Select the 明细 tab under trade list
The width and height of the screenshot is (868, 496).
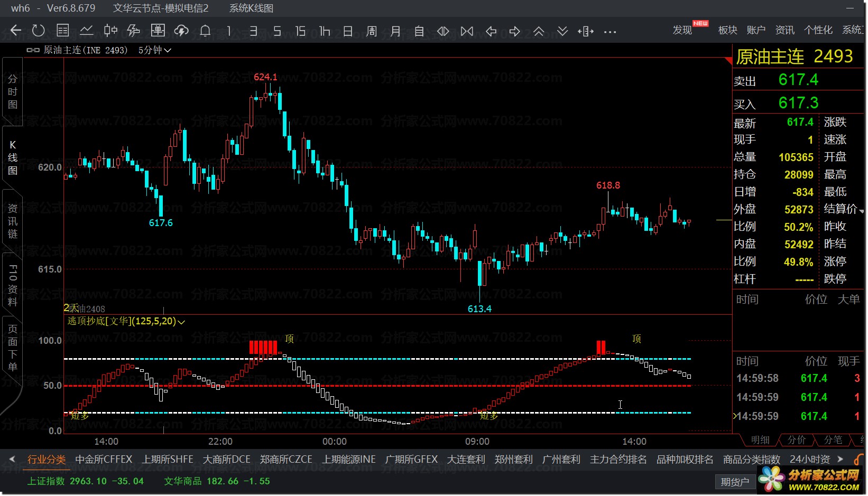760,439
